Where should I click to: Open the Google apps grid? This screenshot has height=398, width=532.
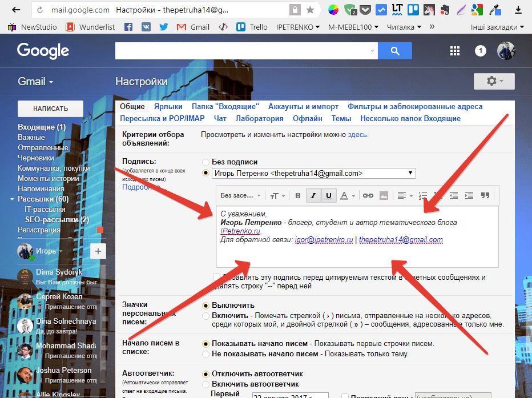(x=454, y=51)
